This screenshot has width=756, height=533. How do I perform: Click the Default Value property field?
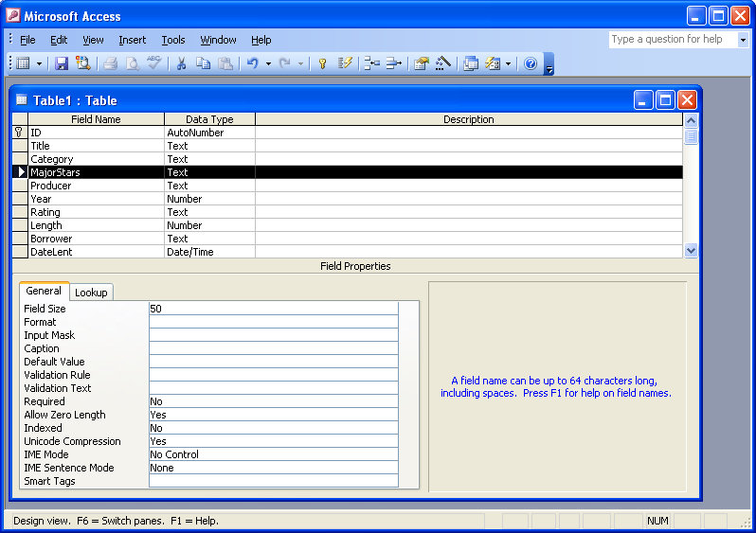coord(274,362)
